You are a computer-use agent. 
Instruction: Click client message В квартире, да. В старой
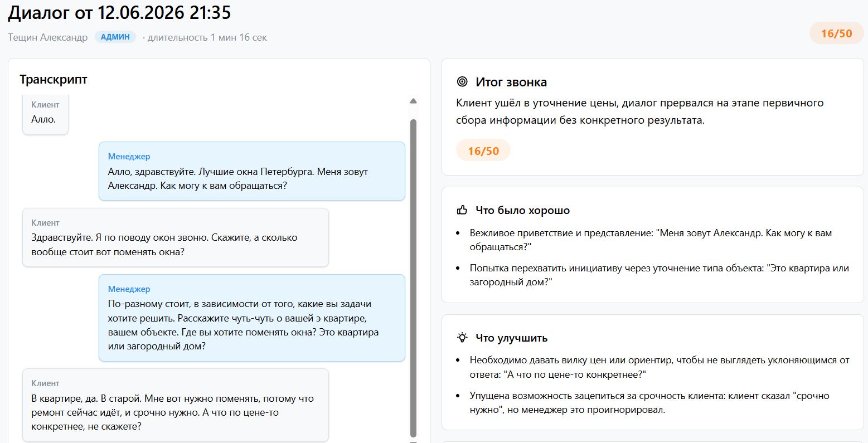click(176, 405)
